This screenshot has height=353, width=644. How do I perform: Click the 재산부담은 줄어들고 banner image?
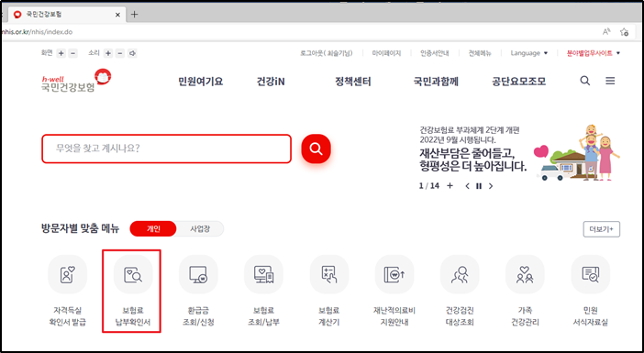pos(519,153)
